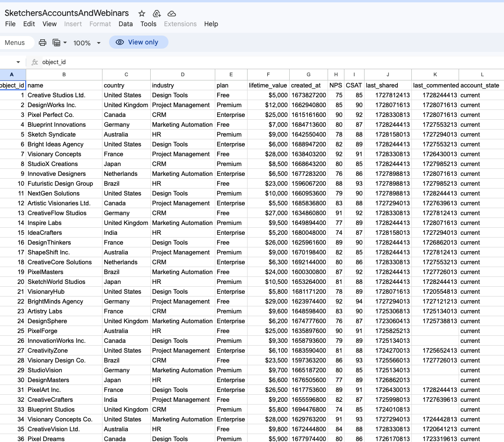Expand the name box dropdown arrow
Image resolution: width=504 pixels, height=442 pixels.
point(18,62)
